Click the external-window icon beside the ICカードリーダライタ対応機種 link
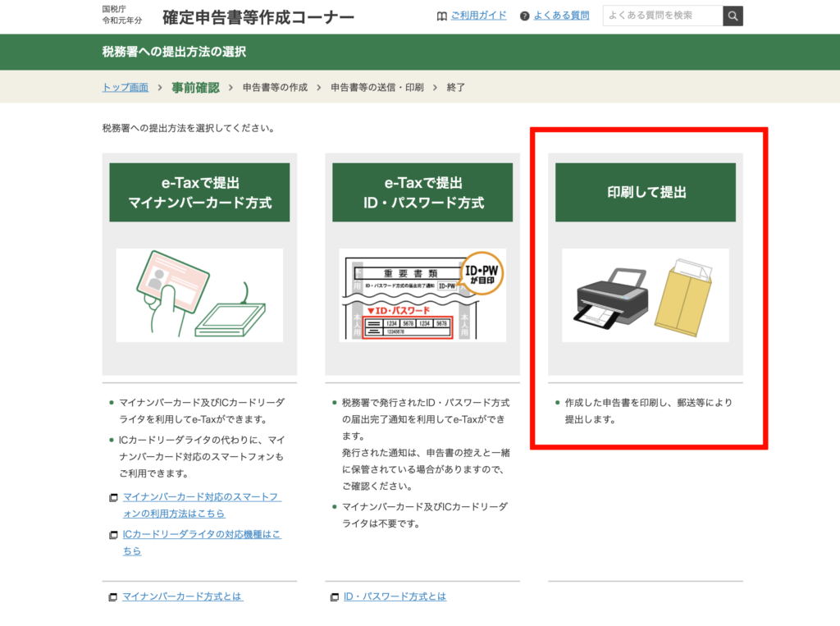 point(113,535)
